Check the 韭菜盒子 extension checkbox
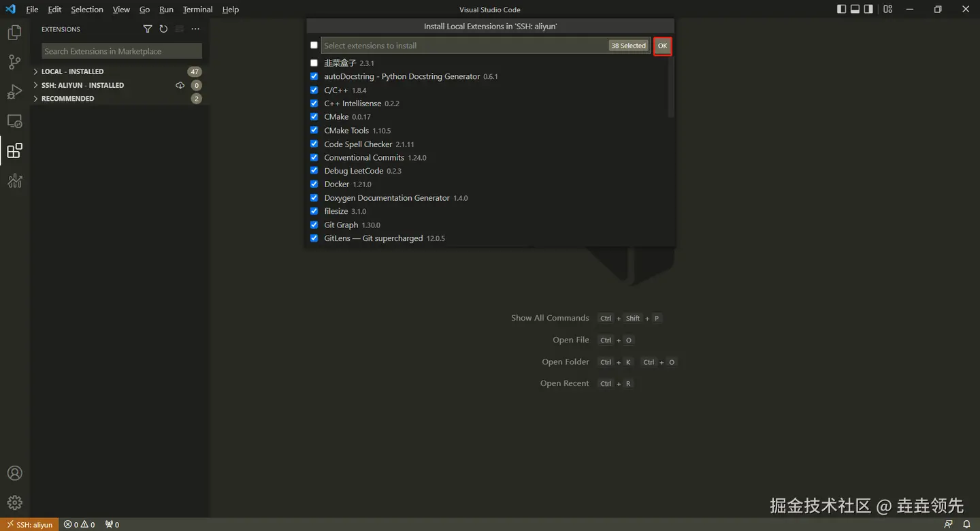Image resolution: width=980 pixels, height=531 pixels. (x=314, y=63)
